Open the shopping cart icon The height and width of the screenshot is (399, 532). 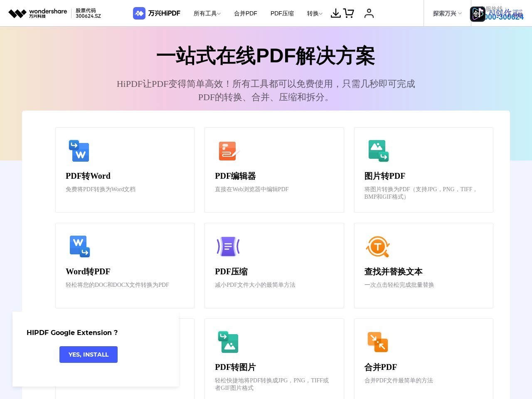(349, 13)
